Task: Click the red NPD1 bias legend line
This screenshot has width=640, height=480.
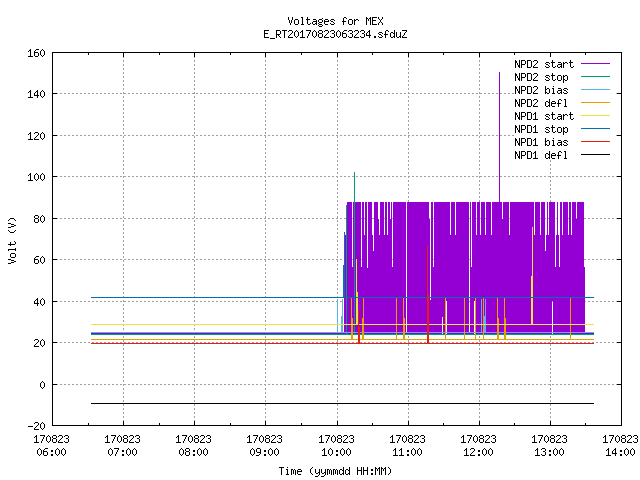Action: click(x=595, y=142)
